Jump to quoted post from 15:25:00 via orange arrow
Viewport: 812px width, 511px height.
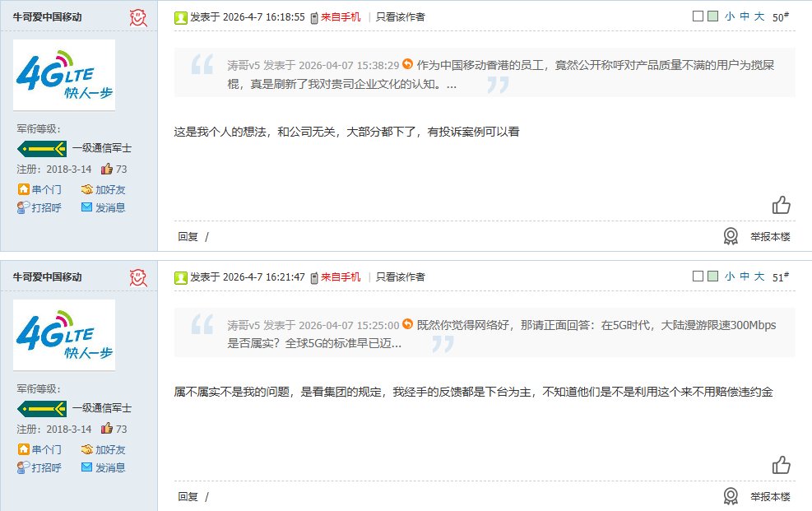click(x=407, y=323)
